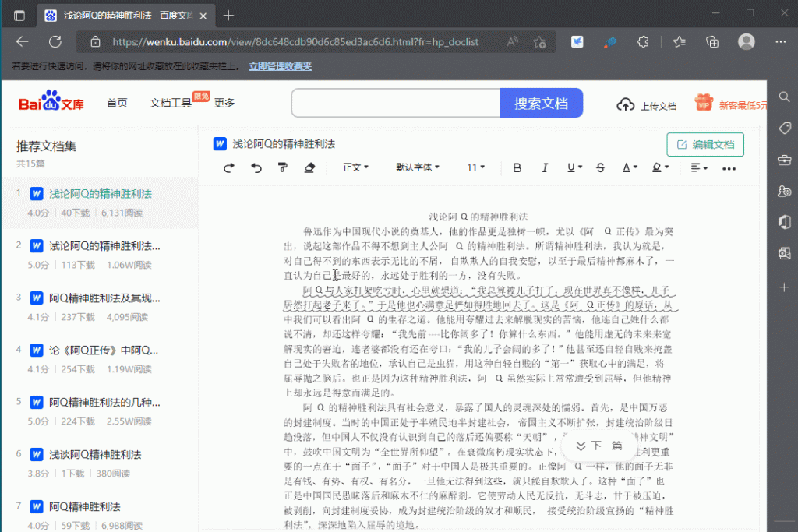798x532 pixels.
Task: Toggle underline text formatting
Action: [x=574, y=167]
